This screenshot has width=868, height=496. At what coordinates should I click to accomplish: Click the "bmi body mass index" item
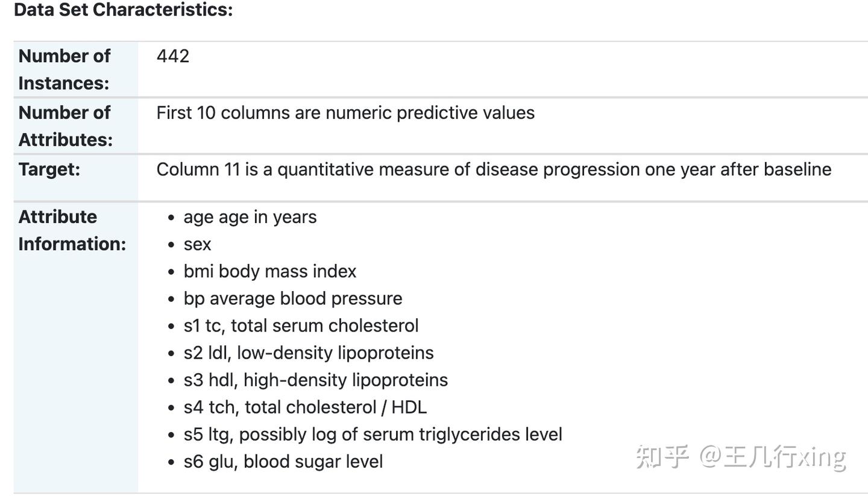tap(270, 271)
